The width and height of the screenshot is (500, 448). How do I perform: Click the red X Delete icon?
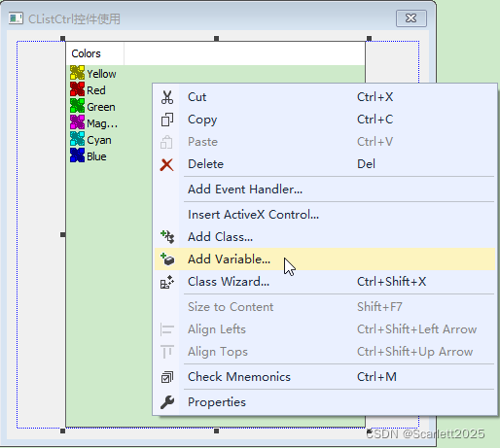(x=166, y=164)
